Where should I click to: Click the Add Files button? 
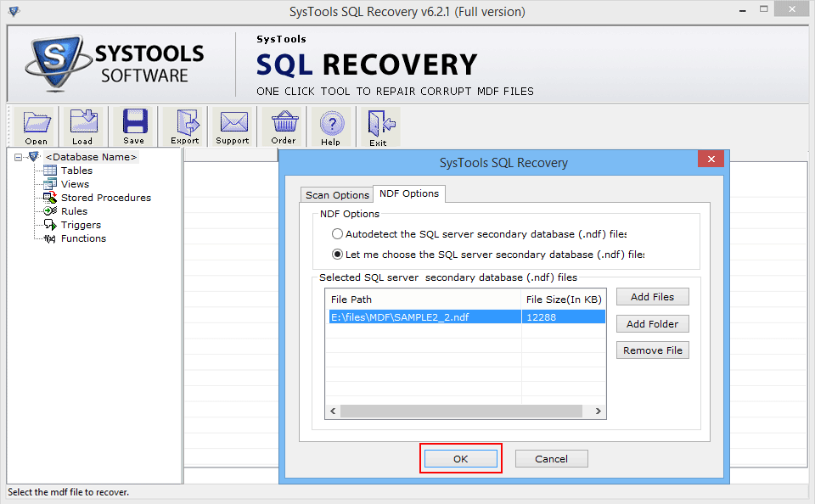tap(652, 297)
